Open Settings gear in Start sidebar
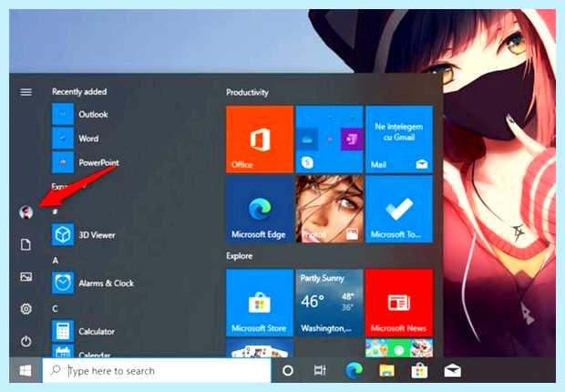The height and width of the screenshot is (392, 565). [x=26, y=309]
